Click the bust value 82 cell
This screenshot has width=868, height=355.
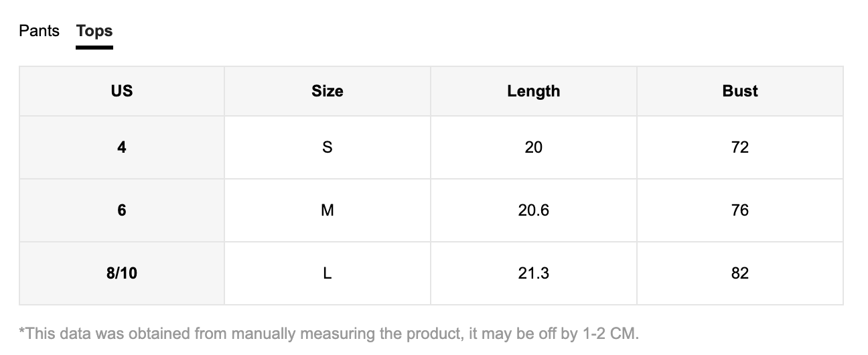(x=740, y=273)
